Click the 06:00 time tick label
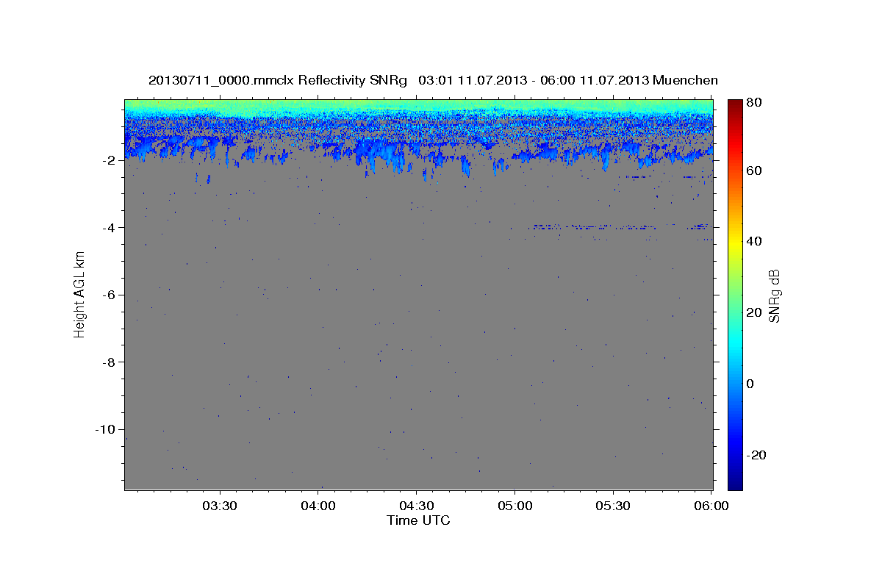 click(711, 506)
